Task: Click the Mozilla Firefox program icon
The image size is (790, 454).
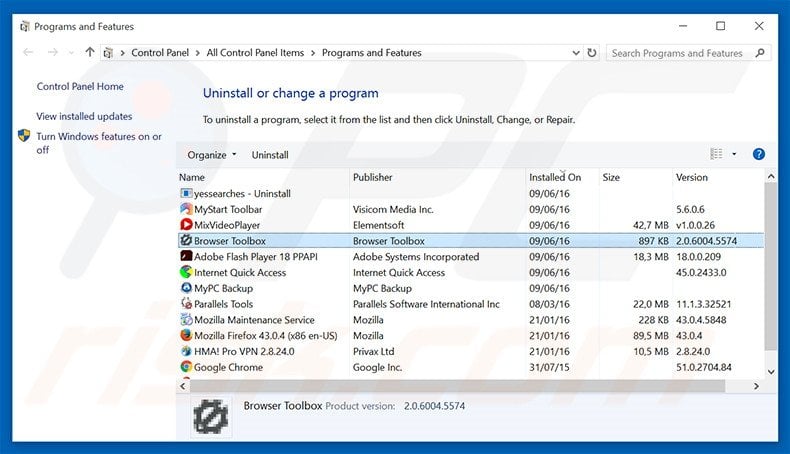Action: pyautogui.click(x=186, y=336)
